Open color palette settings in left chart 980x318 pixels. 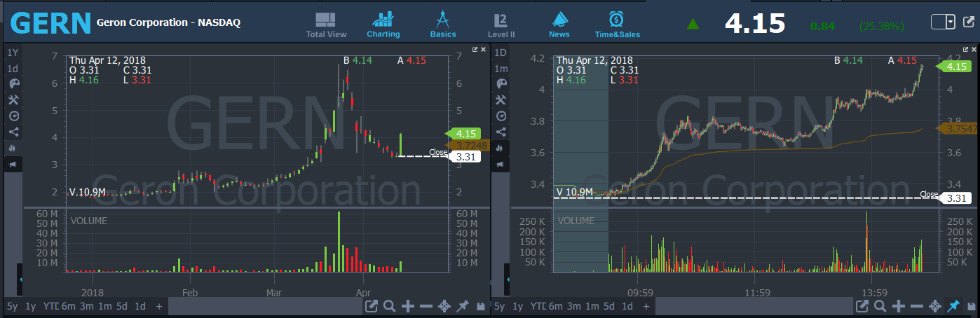(x=13, y=83)
